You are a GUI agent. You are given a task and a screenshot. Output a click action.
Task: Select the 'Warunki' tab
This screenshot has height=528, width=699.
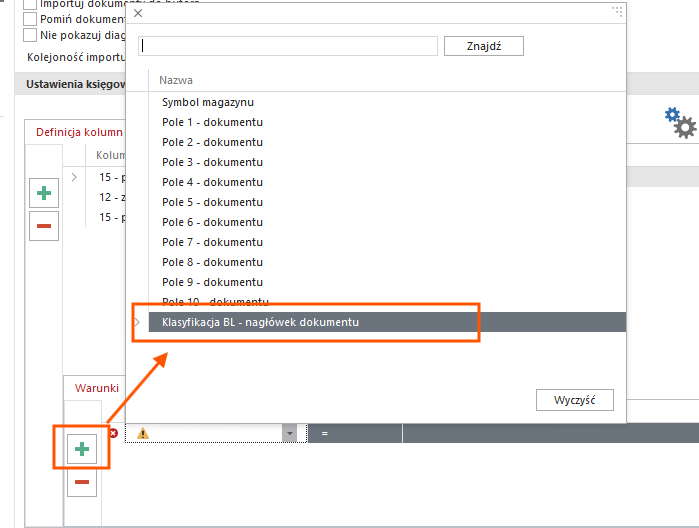(97, 388)
